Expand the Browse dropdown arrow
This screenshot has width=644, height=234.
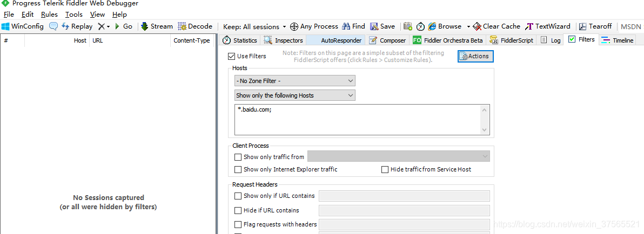click(468, 26)
